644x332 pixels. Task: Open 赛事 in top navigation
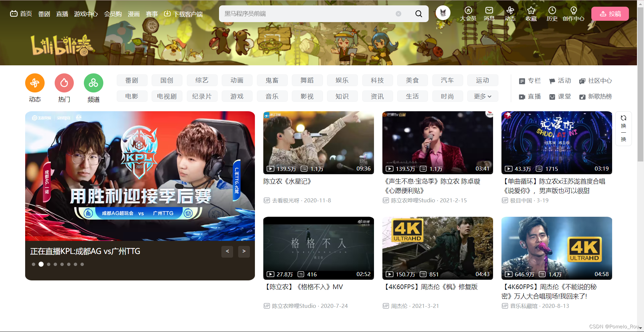152,14
